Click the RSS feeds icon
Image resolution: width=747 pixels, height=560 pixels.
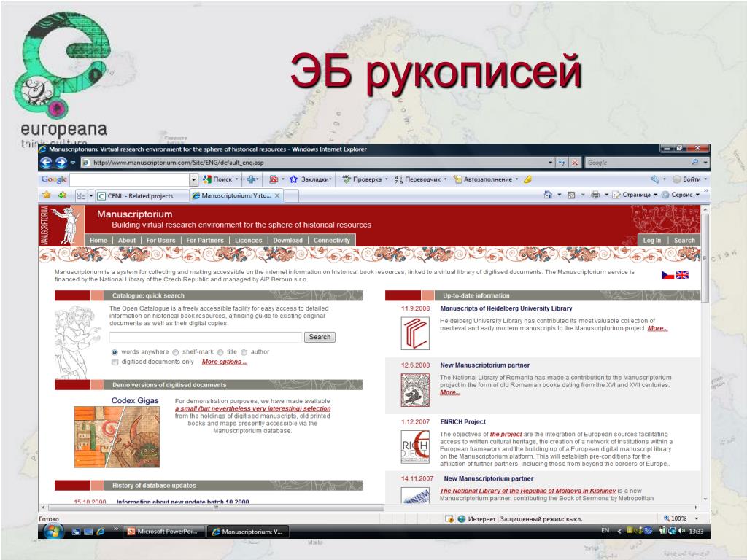[571, 195]
